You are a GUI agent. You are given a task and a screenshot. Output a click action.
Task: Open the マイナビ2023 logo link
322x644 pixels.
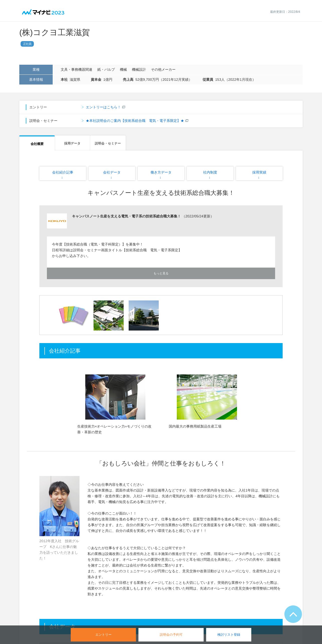43,12
